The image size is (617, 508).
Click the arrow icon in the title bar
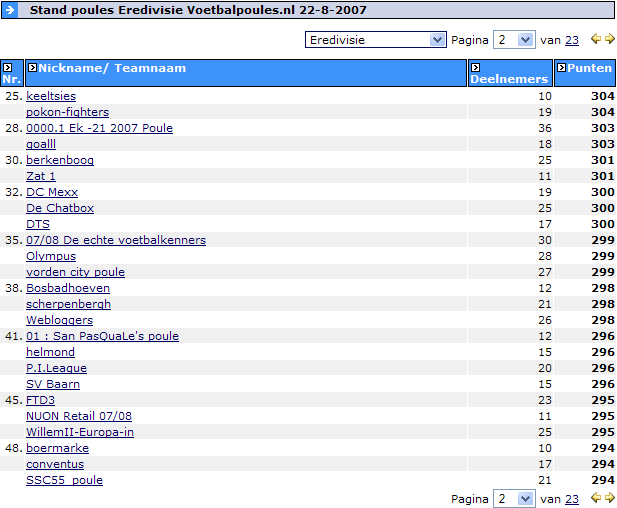pyautogui.click(x=12, y=10)
